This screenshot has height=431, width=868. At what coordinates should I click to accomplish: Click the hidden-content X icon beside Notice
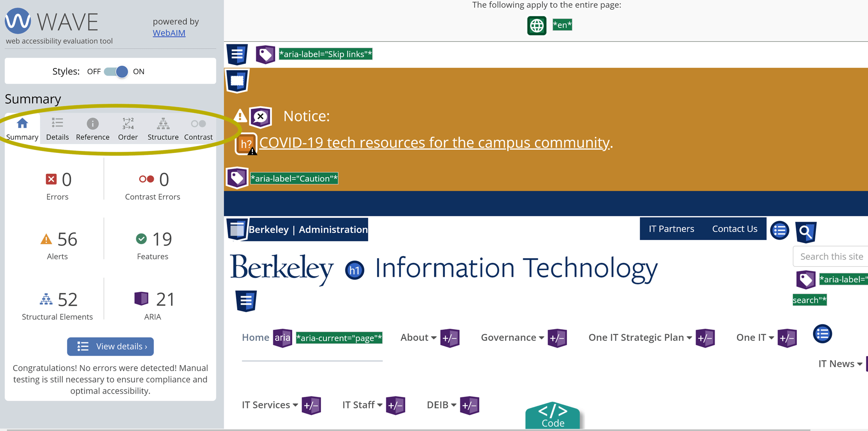(x=261, y=117)
